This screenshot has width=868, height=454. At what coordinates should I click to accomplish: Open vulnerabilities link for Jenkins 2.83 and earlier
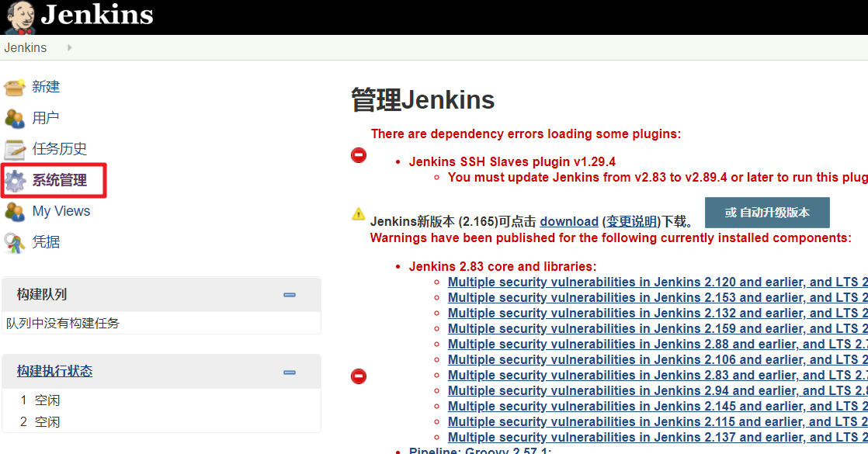pos(658,375)
